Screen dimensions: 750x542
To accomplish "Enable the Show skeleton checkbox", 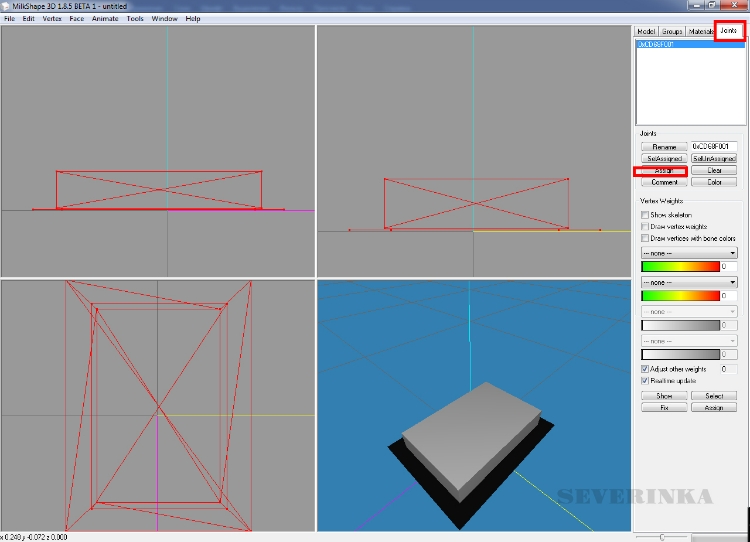I will [645, 215].
